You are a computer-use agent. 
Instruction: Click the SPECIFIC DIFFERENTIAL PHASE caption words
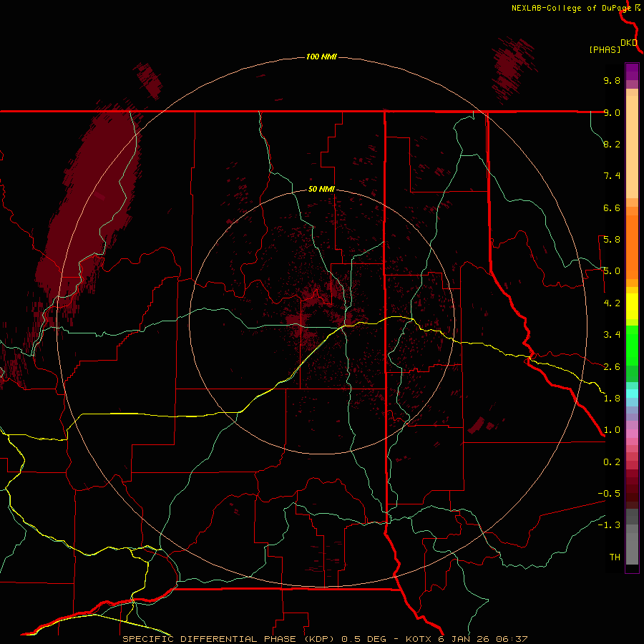point(209,639)
